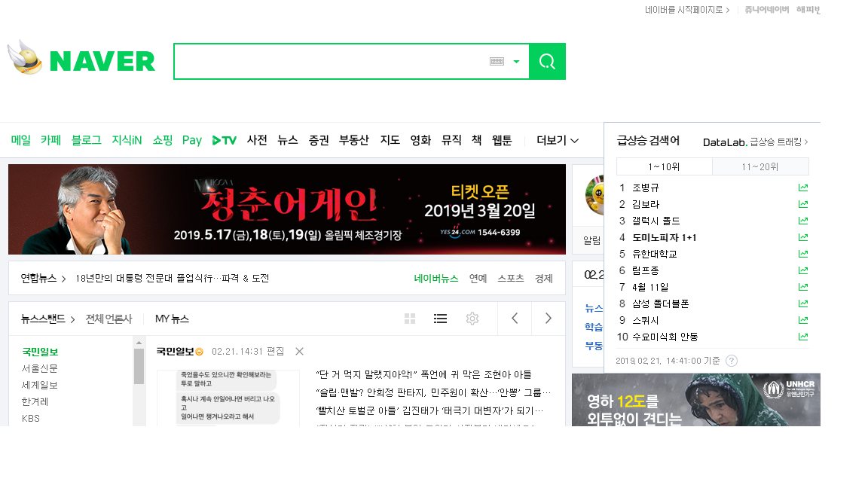Switch newsstand to list view
The image size is (868, 488).
(x=440, y=319)
